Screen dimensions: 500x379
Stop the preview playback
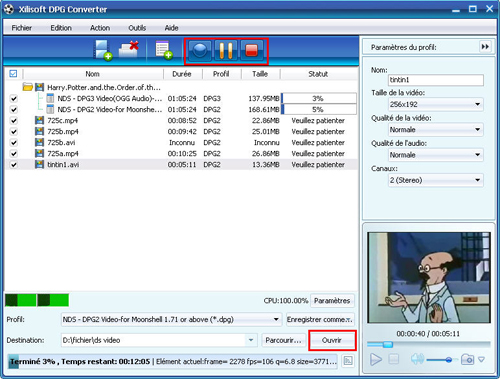394,359
